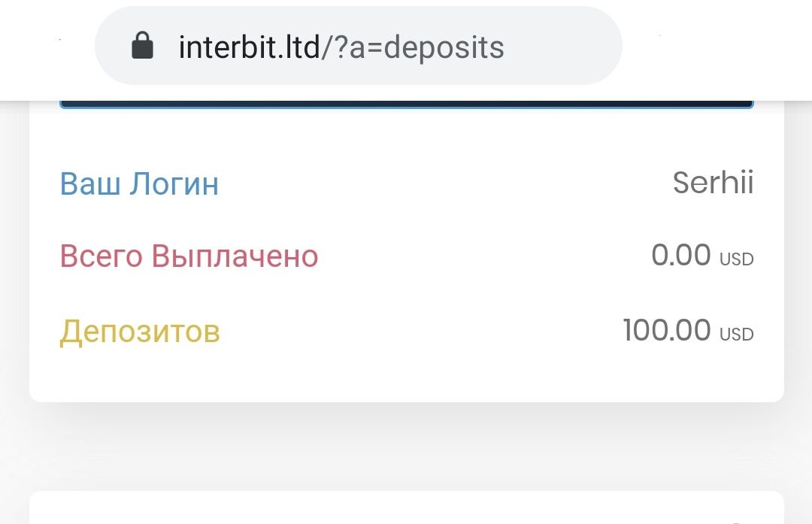The height and width of the screenshot is (524, 812).
Task: Tap the USD label beside 100.00
Action: [736, 335]
